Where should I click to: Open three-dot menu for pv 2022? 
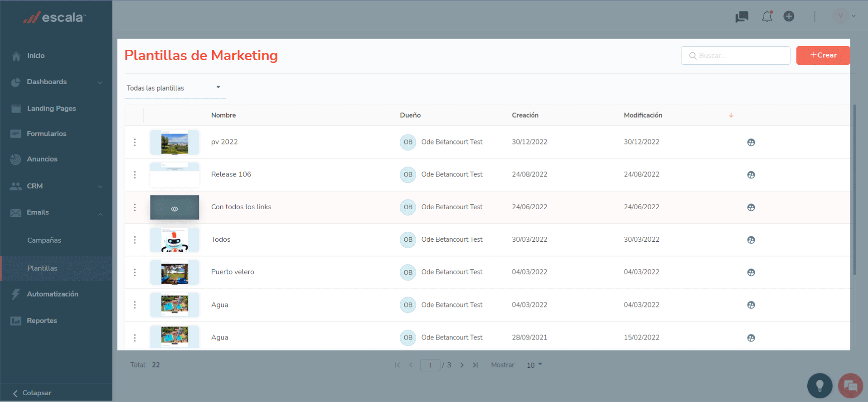tap(135, 142)
